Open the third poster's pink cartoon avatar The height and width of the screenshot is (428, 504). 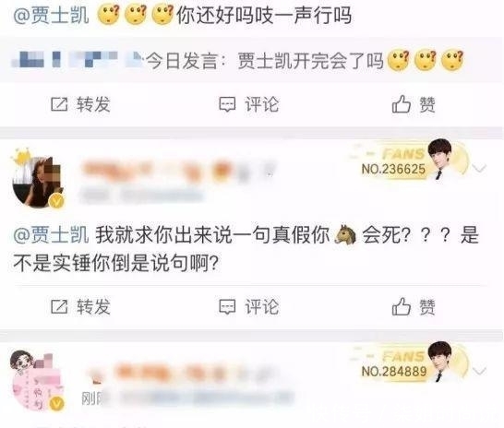click(x=37, y=382)
